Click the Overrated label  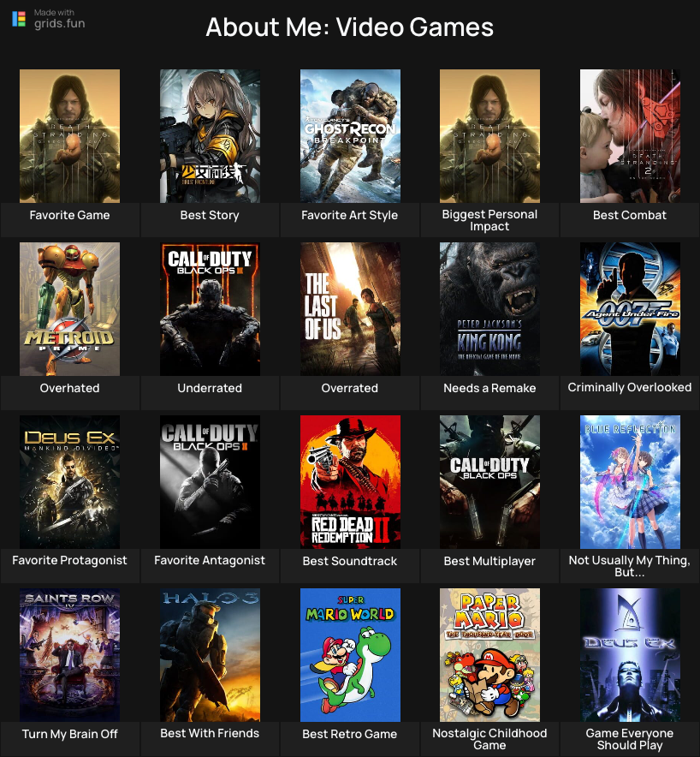pos(350,388)
